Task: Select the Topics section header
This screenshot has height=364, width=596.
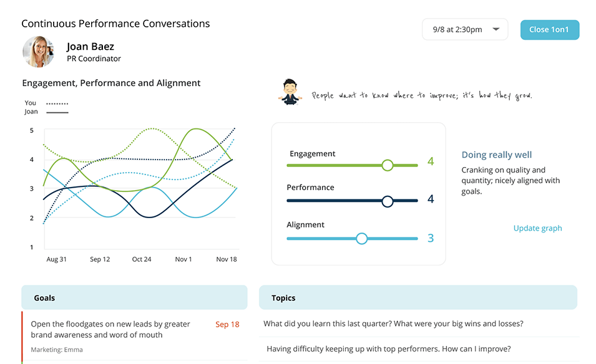Action: 418,297
